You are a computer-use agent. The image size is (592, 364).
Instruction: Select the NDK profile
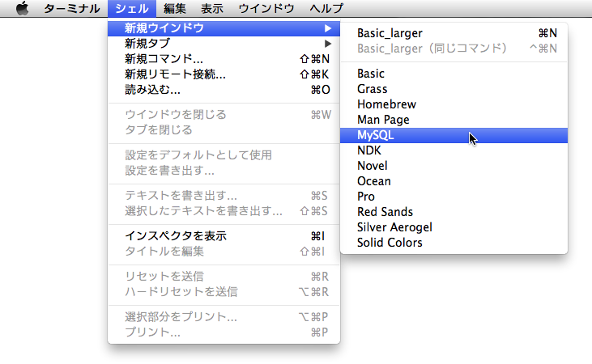point(454,150)
